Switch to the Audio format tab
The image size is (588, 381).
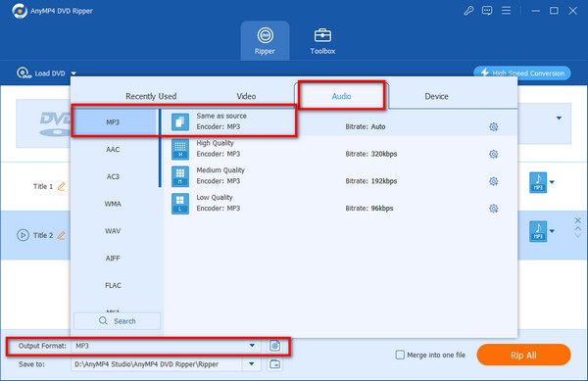[x=341, y=96]
